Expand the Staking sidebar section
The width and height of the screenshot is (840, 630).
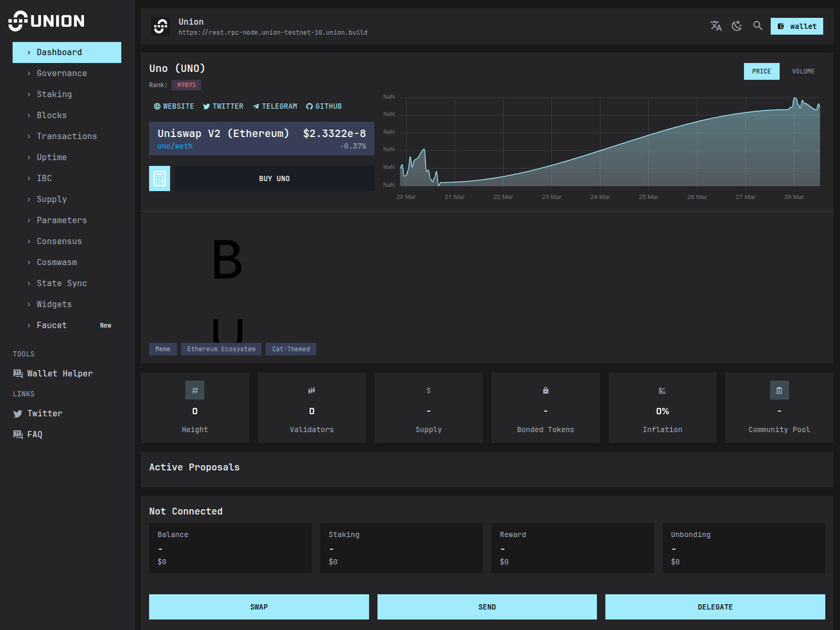point(54,94)
